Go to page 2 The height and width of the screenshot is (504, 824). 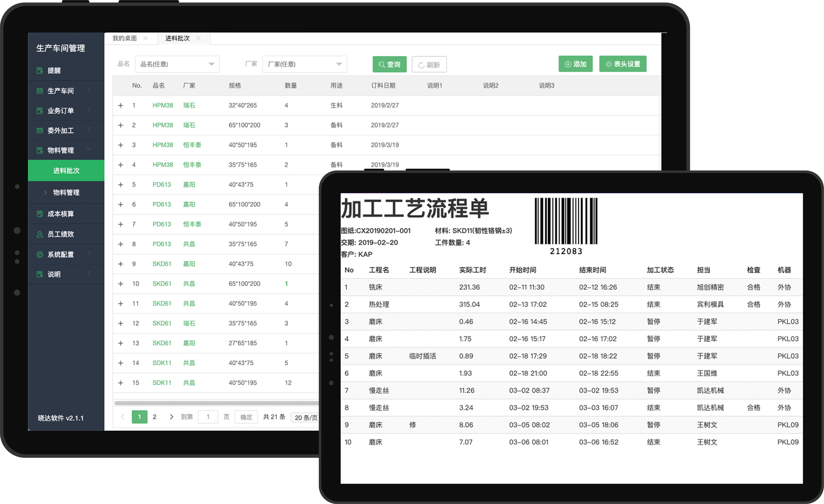pyautogui.click(x=154, y=417)
